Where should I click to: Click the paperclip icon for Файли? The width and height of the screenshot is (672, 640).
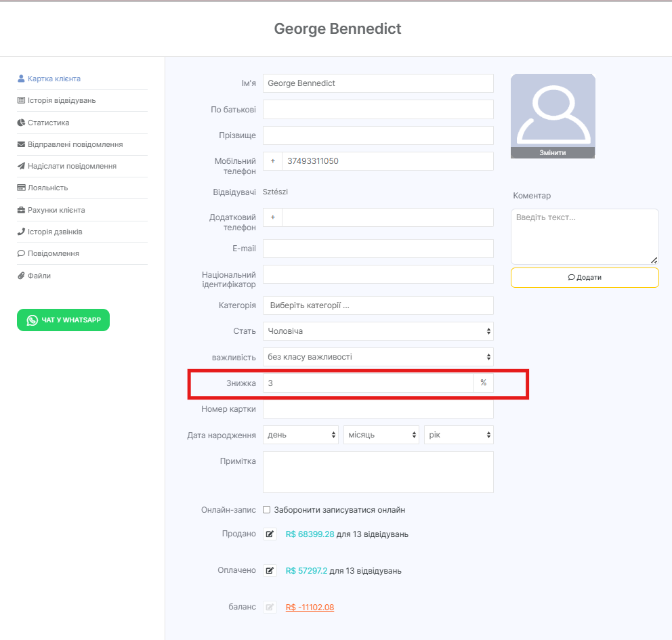coord(21,276)
